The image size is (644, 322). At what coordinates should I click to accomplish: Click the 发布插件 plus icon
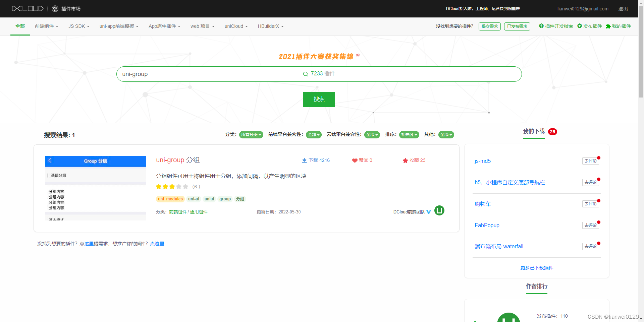[x=580, y=26]
